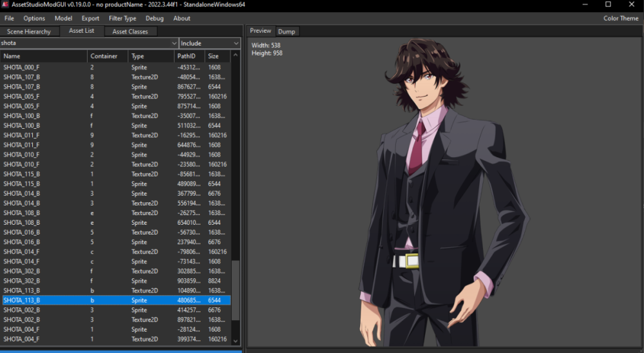This screenshot has width=644, height=353.
Task: Select the SHOTA_011_F Sprite row
Action: click(x=116, y=145)
